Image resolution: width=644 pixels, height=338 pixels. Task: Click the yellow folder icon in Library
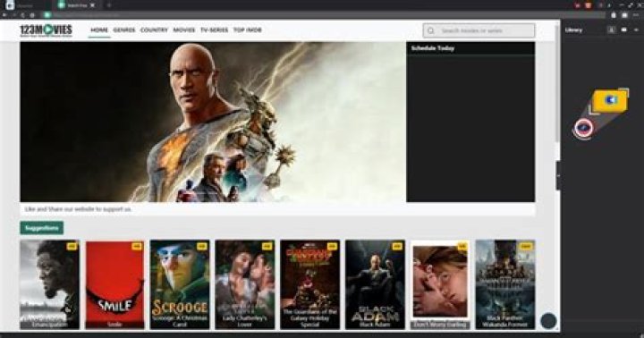610,101
